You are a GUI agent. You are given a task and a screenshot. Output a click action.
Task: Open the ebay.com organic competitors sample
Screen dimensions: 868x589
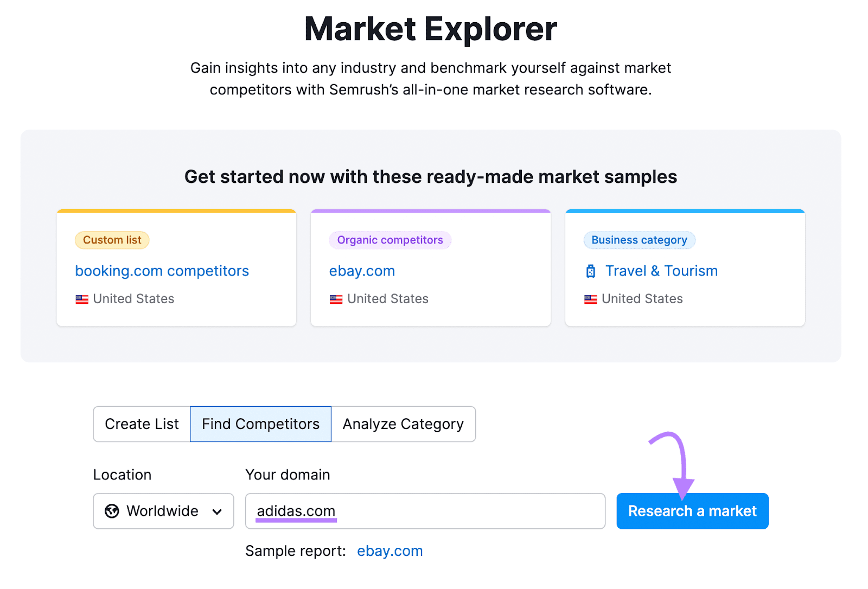pos(361,271)
